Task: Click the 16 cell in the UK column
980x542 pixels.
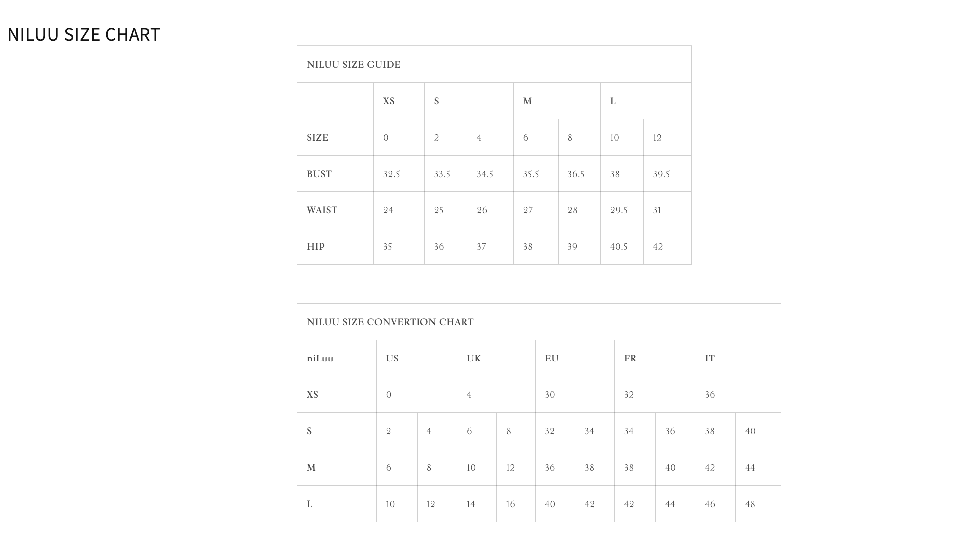Action: [x=510, y=504]
